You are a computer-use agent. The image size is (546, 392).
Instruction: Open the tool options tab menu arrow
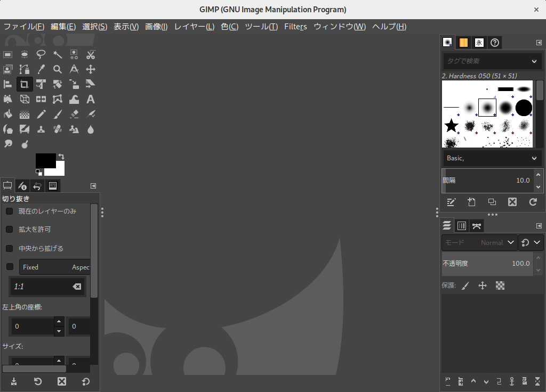[x=93, y=186]
